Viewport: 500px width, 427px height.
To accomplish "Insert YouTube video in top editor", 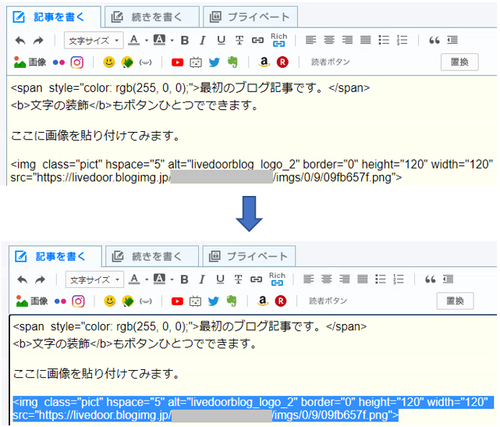I will click(x=177, y=62).
